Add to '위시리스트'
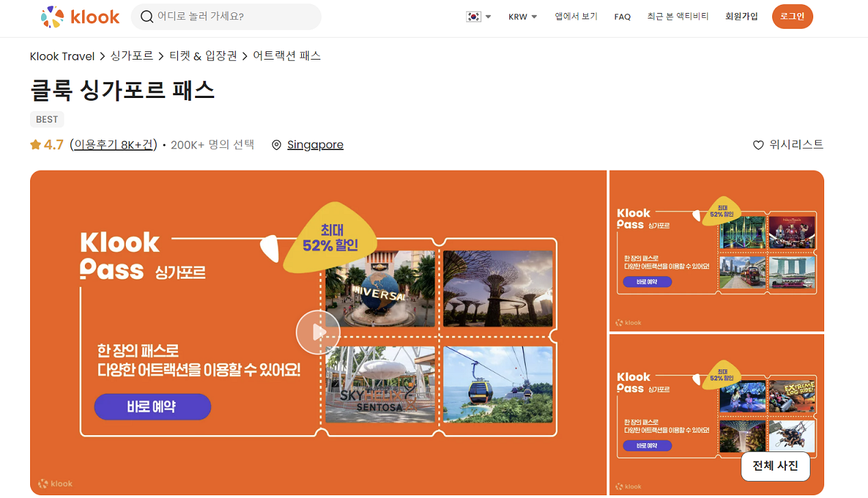 tap(796, 145)
